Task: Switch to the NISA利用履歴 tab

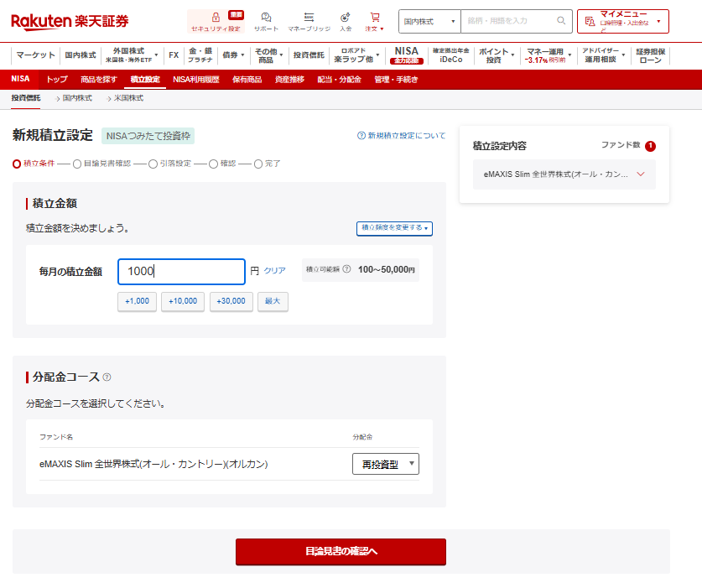Action: [x=196, y=79]
